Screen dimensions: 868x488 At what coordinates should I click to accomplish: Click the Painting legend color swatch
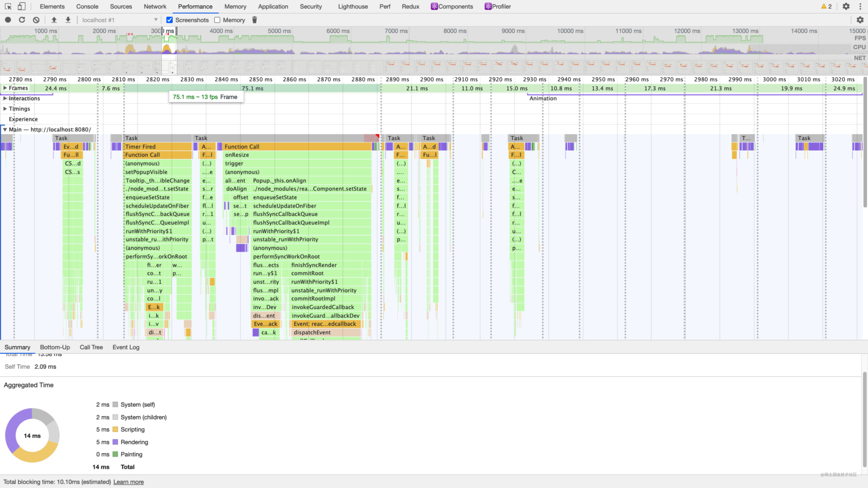click(115, 454)
